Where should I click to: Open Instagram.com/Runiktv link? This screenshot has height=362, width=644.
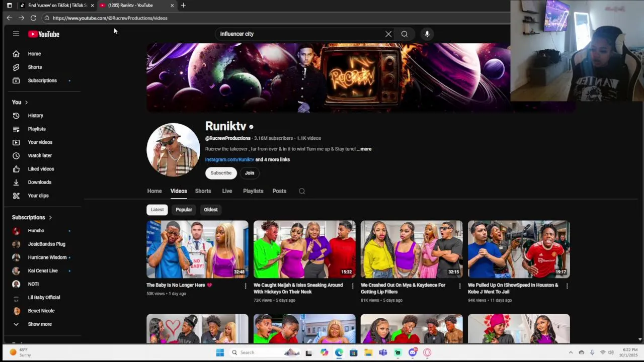pos(229,160)
